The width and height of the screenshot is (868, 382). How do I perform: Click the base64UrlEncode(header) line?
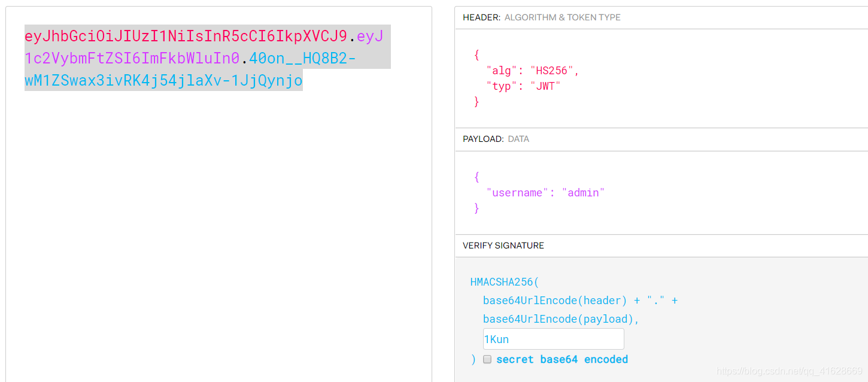tap(580, 301)
